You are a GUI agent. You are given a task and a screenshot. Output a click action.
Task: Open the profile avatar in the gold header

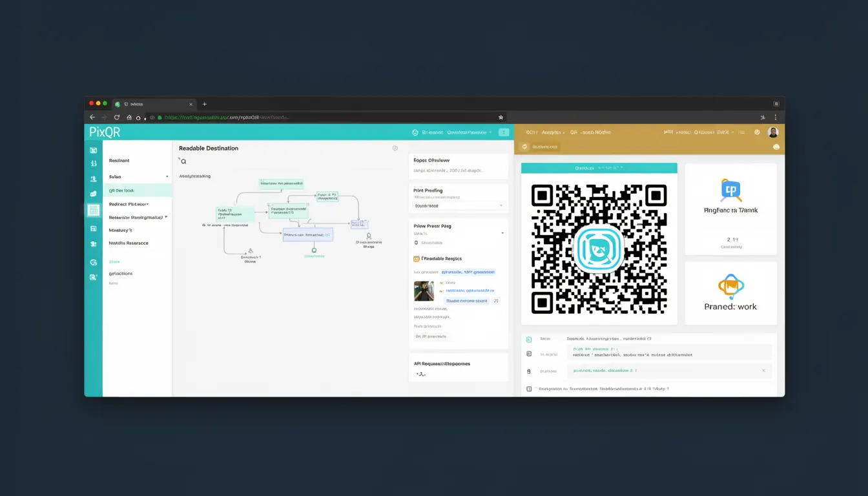click(x=772, y=132)
